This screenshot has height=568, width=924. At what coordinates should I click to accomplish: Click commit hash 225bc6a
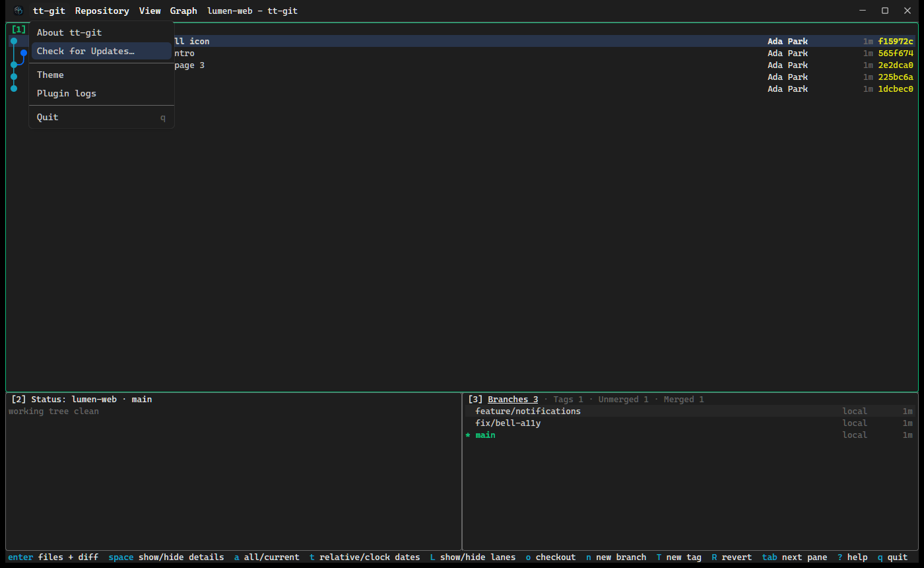(x=896, y=77)
